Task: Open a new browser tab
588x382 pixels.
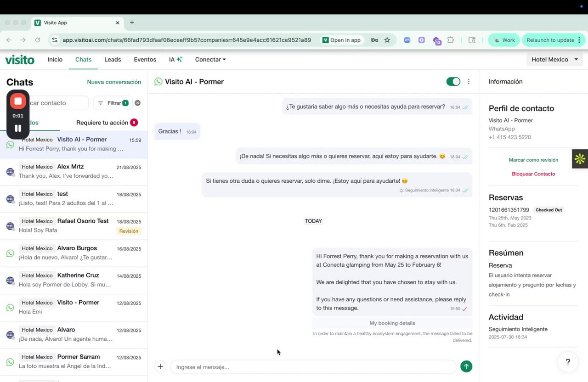Action: tap(132, 22)
